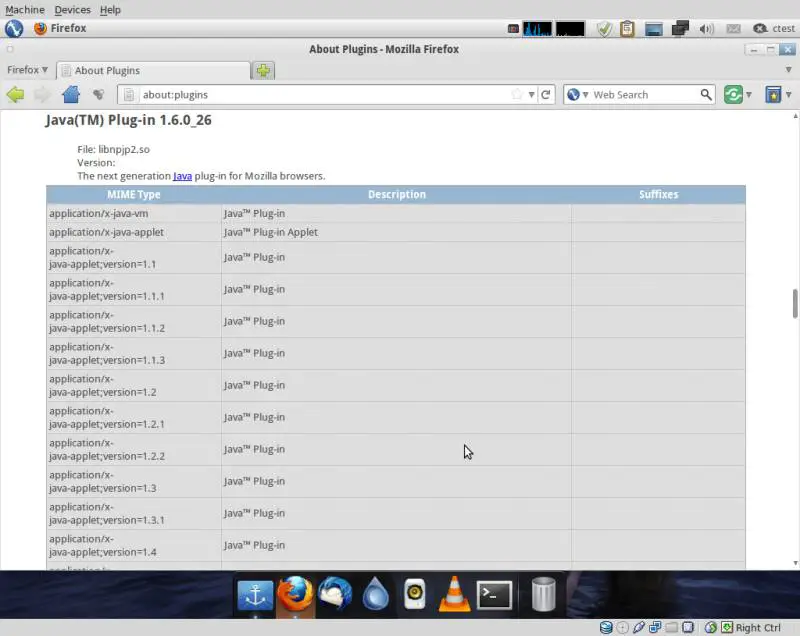Open the Devices menu
The image size is (800, 636).
pyautogui.click(x=72, y=10)
